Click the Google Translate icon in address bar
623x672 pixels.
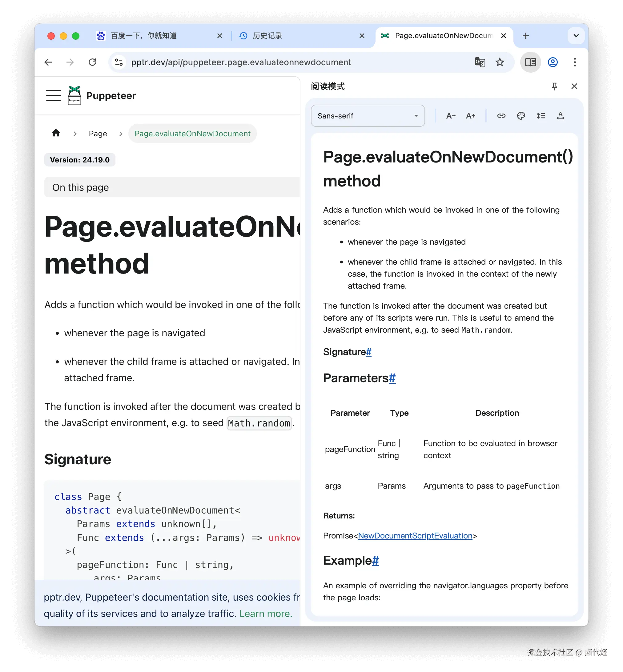[480, 62]
